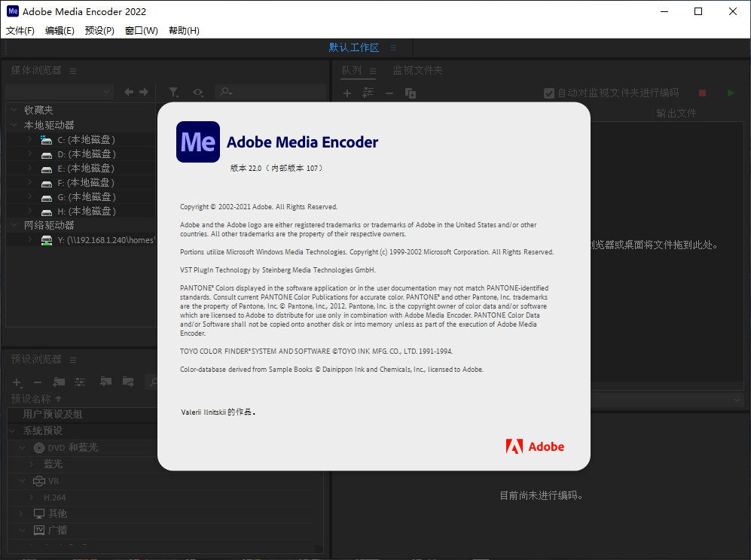The width and height of the screenshot is (751, 560).
Task: Collapse the 系统预设 group
Action: click(x=13, y=431)
